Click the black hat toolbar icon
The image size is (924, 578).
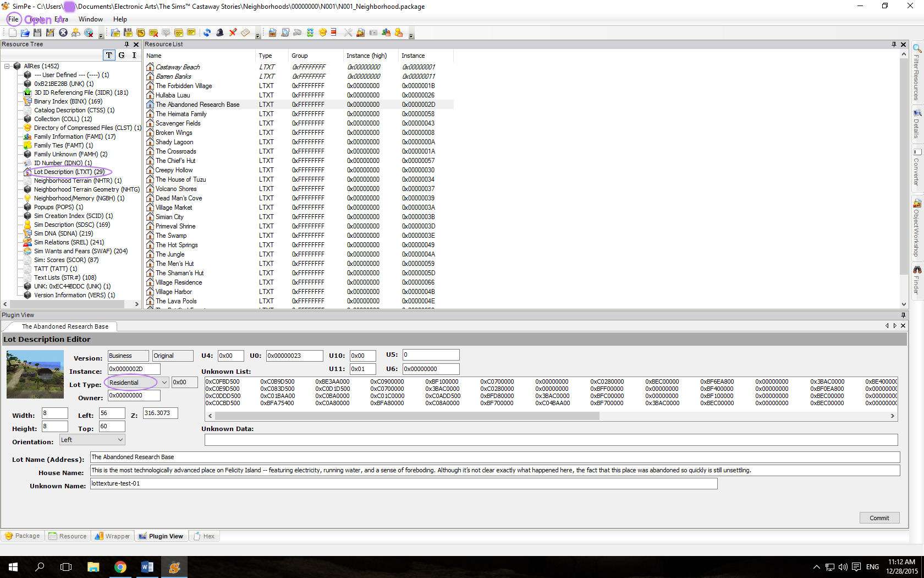[x=219, y=32]
